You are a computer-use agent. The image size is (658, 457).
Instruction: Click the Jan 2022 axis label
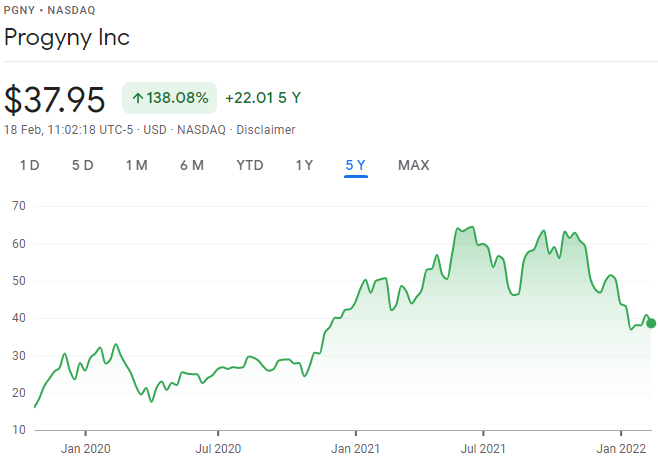621,449
